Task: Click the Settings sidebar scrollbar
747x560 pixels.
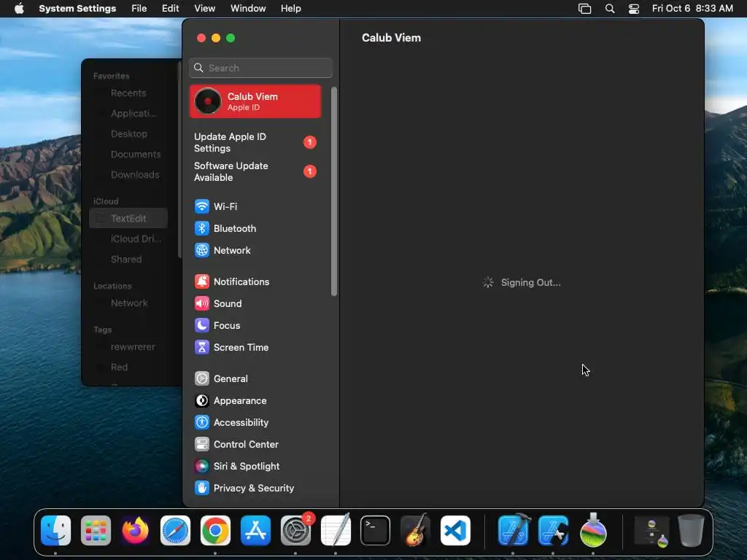Action: [x=334, y=192]
